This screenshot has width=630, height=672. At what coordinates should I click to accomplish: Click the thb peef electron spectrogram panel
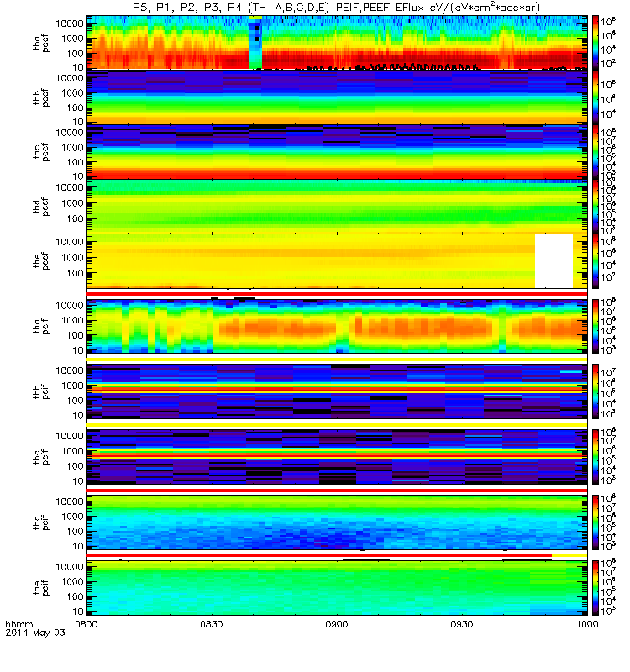(337, 97)
